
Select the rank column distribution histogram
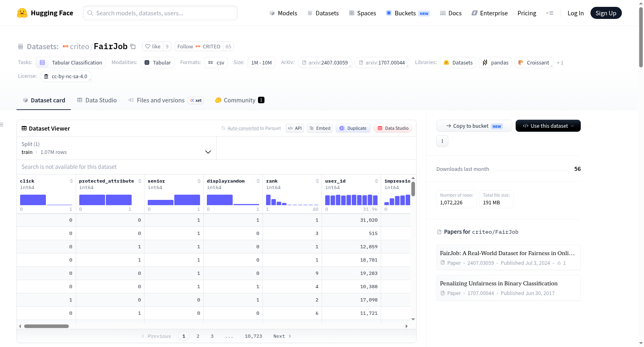tap(292, 200)
